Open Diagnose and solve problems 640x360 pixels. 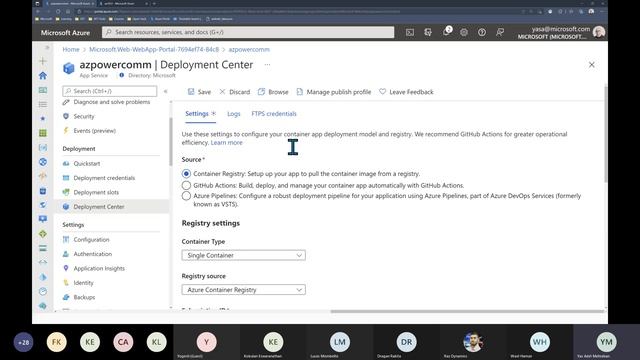(x=111, y=102)
